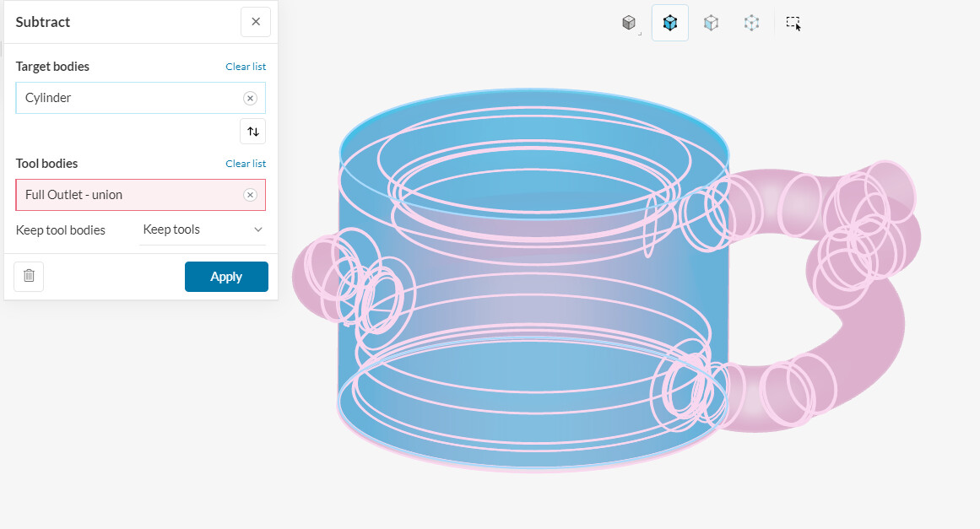The width and height of the screenshot is (980, 529).
Task: Choose the select faces cube mode
Action: tap(711, 23)
